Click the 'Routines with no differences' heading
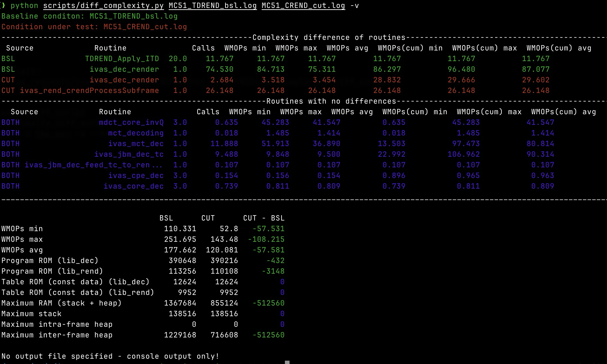 click(x=331, y=101)
